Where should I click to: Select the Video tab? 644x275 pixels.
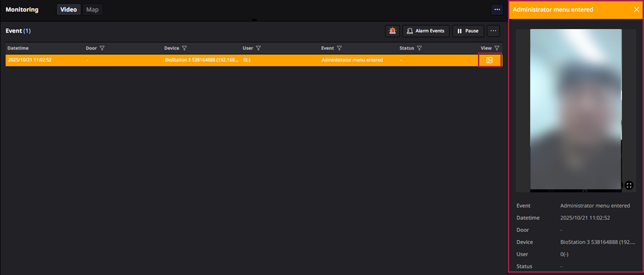click(x=69, y=10)
